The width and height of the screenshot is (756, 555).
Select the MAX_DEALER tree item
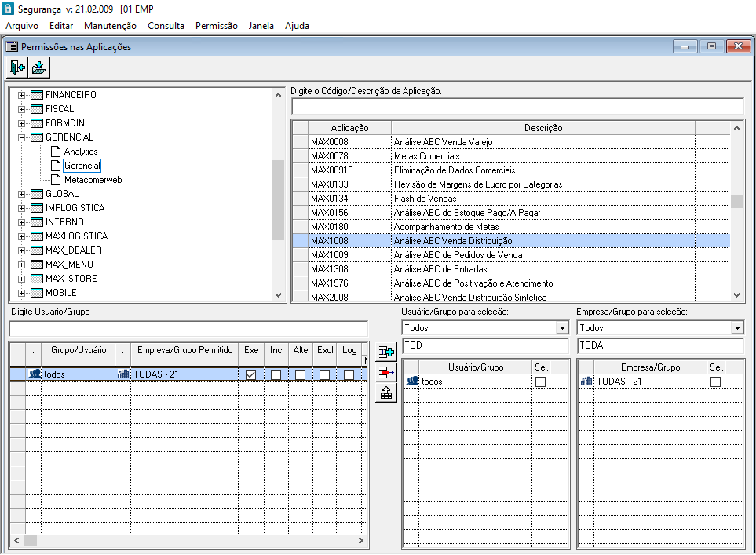click(x=73, y=250)
